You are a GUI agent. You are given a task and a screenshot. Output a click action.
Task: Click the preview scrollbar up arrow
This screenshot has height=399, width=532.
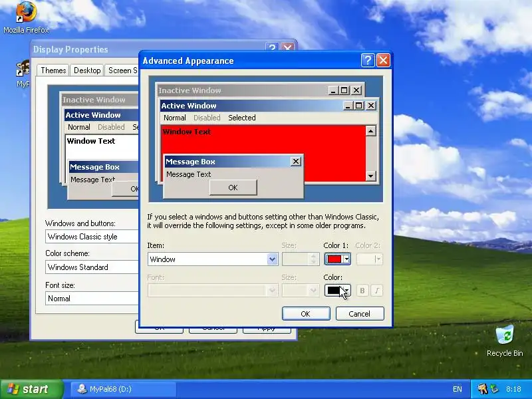point(371,131)
